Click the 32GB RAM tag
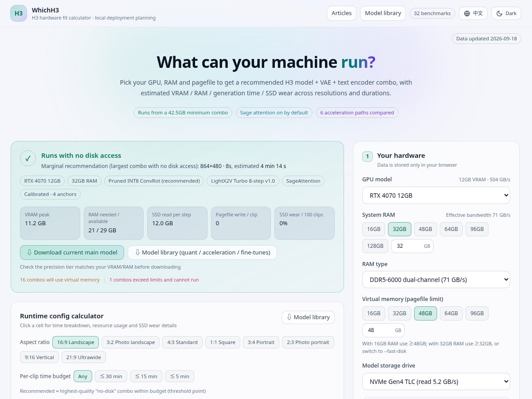Image resolution: width=532 pixels, height=399 pixels. pyautogui.click(x=85, y=181)
